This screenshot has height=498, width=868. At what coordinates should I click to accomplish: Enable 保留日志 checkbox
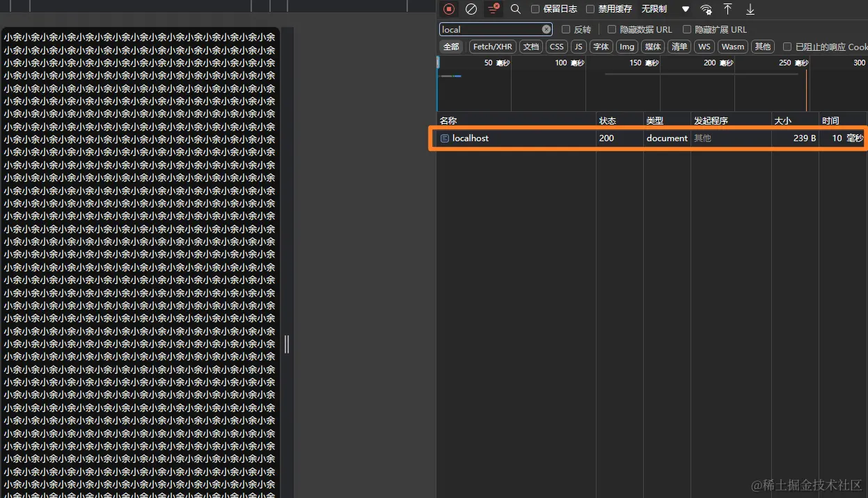(x=535, y=9)
